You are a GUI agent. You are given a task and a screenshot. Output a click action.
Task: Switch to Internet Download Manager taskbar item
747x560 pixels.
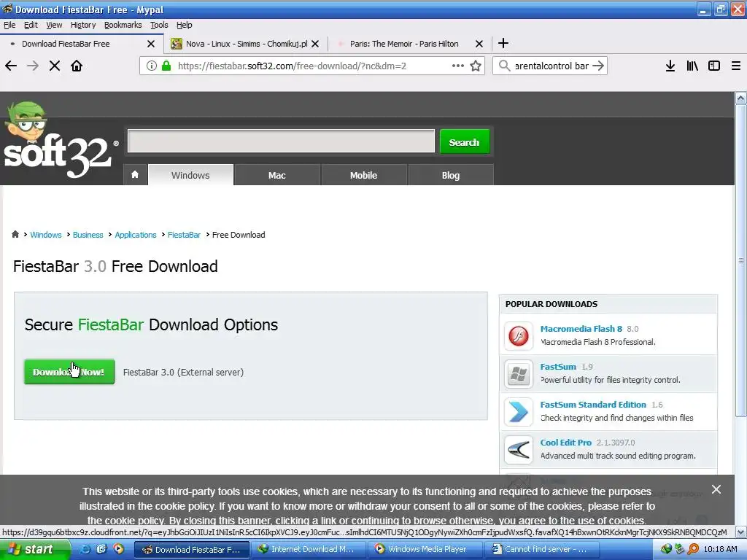309,549
